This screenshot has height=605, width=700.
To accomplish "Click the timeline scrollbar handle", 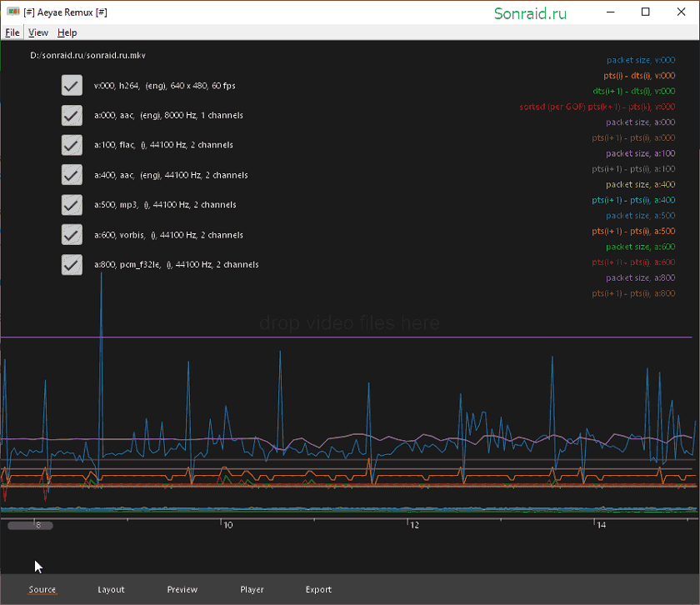I will (x=30, y=526).
